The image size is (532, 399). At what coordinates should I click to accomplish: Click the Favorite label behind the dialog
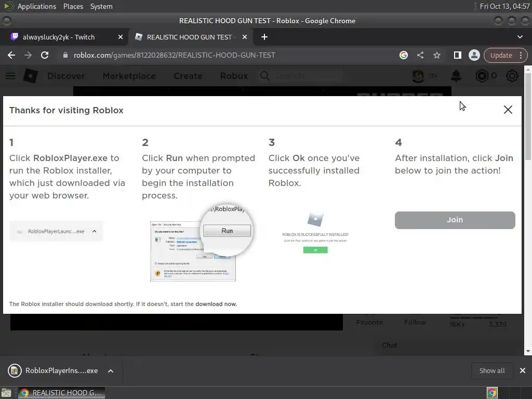tap(369, 322)
